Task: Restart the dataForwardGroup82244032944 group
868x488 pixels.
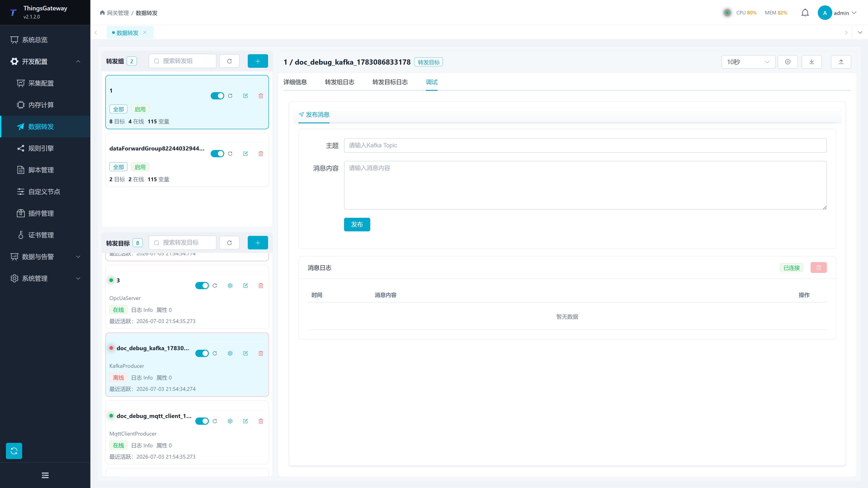Action: 230,154
